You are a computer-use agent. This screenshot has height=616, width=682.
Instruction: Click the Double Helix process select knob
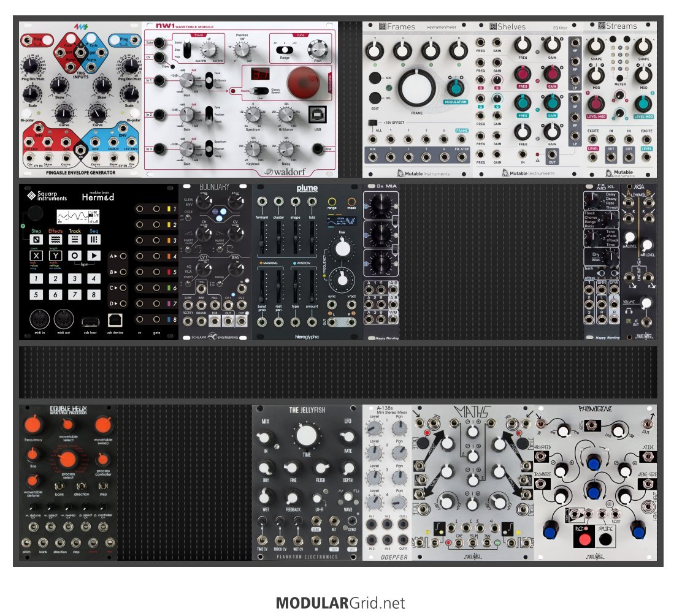[x=68, y=459]
